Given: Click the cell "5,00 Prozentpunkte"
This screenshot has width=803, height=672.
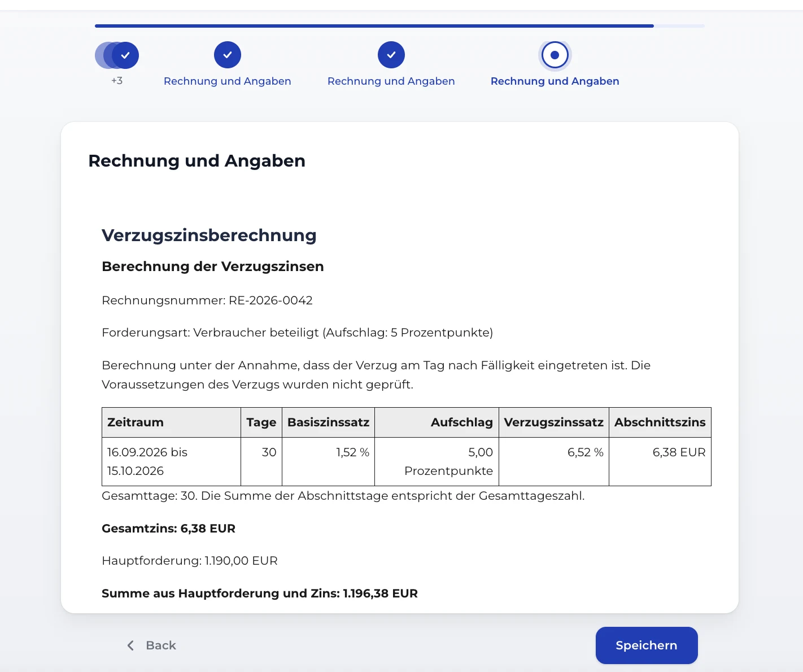Looking at the screenshot, I should (437, 461).
